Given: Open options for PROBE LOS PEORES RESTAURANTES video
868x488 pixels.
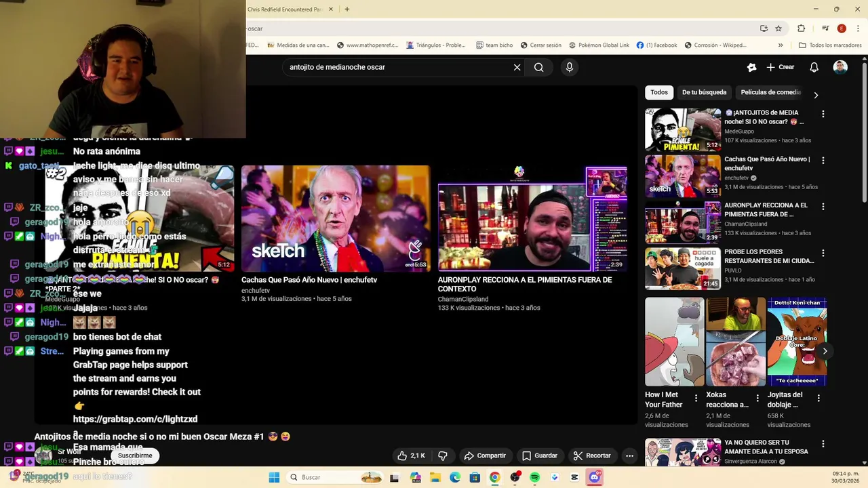Looking at the screenshot, I should [x=823, y=253].
